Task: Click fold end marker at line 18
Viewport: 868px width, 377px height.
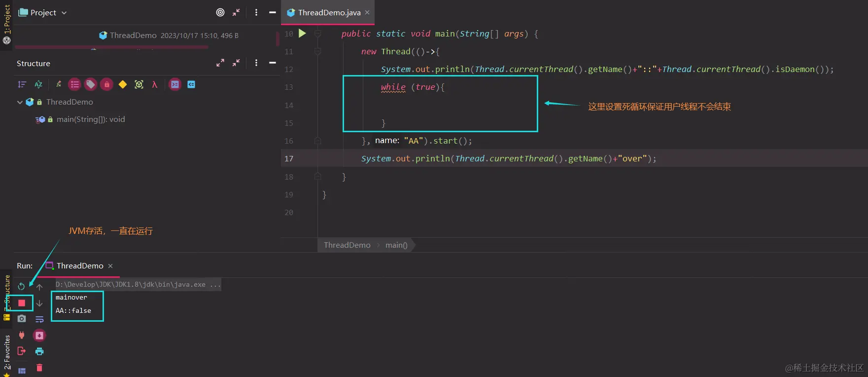Action: click(x=318, y=176)
